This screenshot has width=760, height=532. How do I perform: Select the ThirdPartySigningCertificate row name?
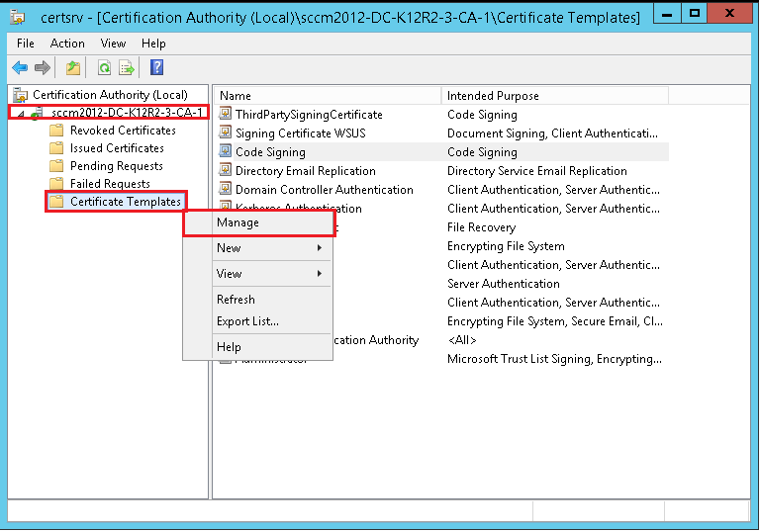click(x=309, y=115)
